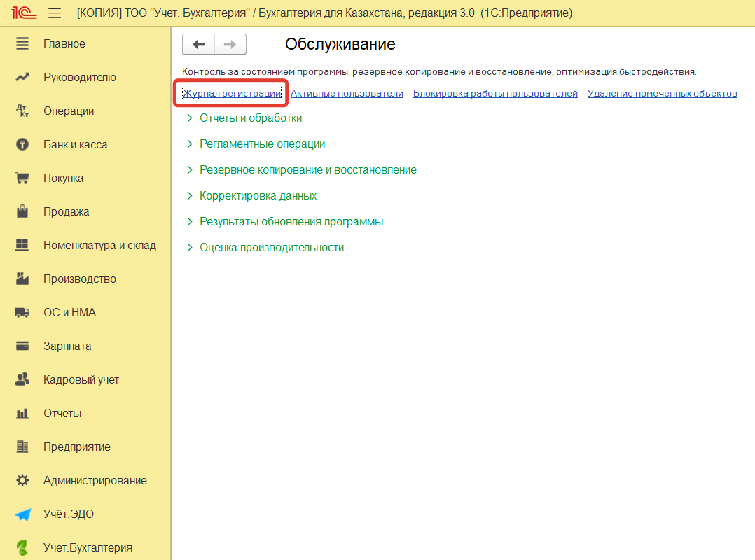The width and height of the screenshot is (755, 560).
Task: Expand Регламентные операции section
Action: pyautogui.click(x=262, y=144)
